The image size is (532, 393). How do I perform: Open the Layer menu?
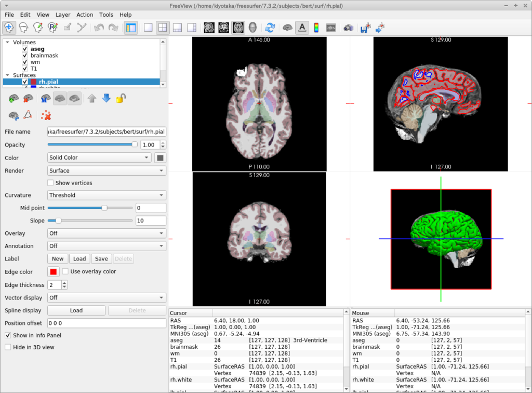pos(63,15)
